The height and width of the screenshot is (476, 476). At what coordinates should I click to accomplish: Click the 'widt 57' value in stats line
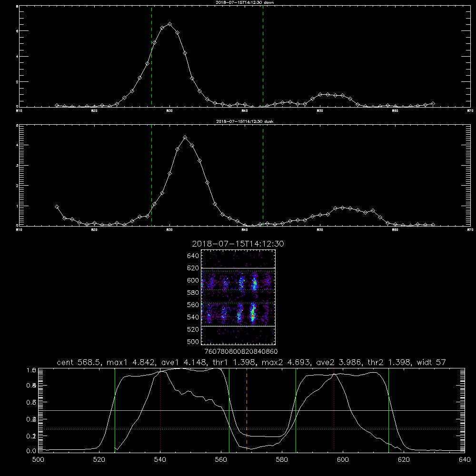click(431, 362)
